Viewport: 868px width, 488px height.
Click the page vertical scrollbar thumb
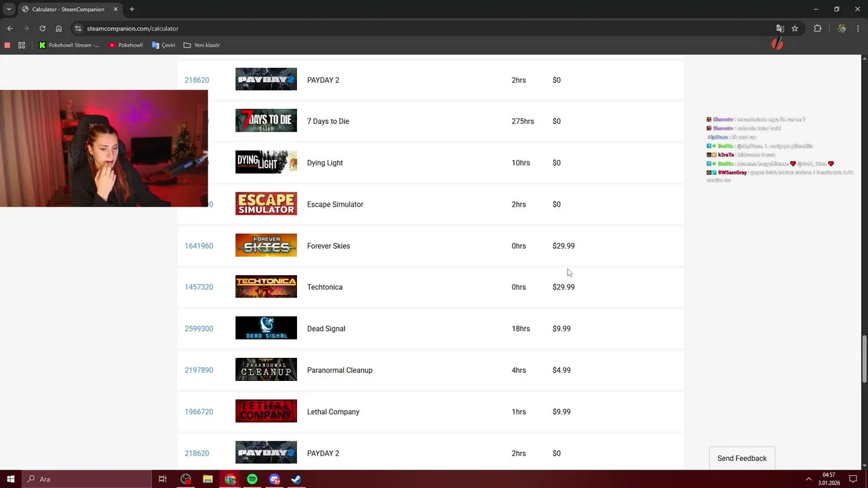(x=864, y=359)
